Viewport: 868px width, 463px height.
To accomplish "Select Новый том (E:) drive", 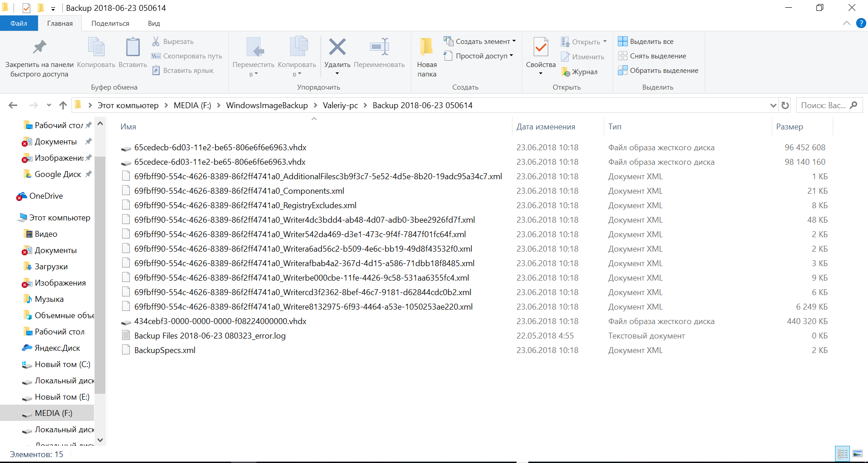I will pyautogui.click(x=56, y=397).
